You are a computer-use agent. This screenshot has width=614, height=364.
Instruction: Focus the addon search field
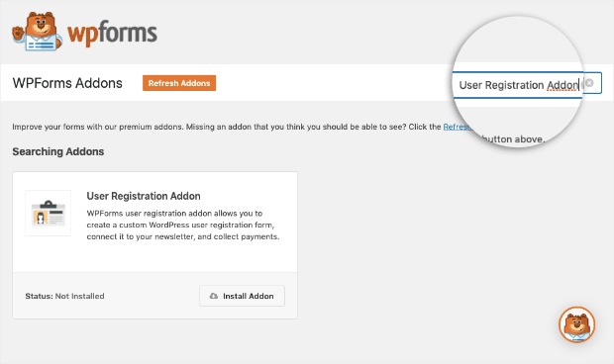(x=527, y=84)
